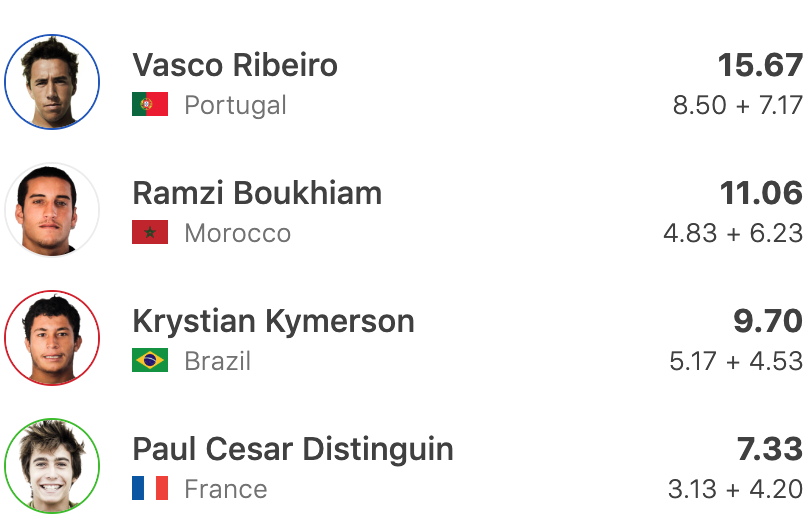Click the 4.83 + 6.23 wave scores
This screenshot has width=808, height=524.
pos(733,233)
